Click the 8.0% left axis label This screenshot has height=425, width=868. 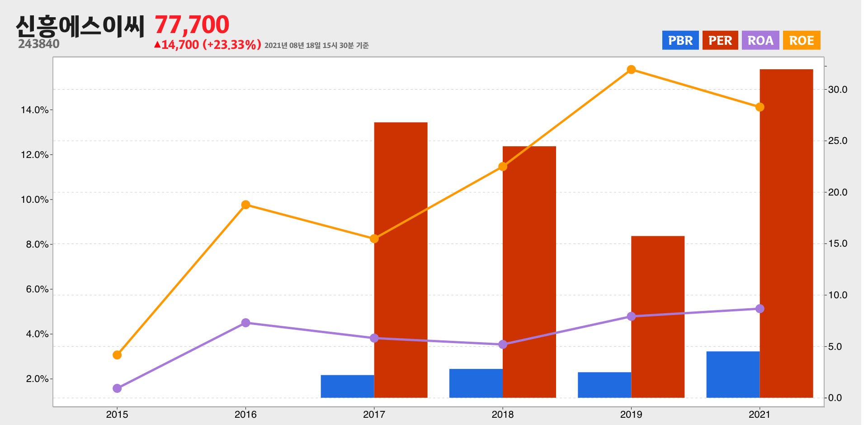[x=37, y=244]
